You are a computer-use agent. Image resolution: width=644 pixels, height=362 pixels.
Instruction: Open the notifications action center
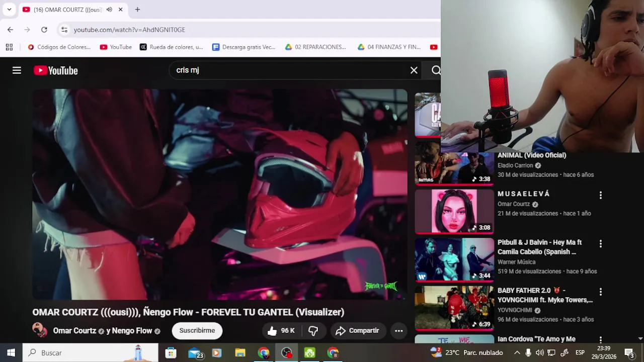(629, 352)
